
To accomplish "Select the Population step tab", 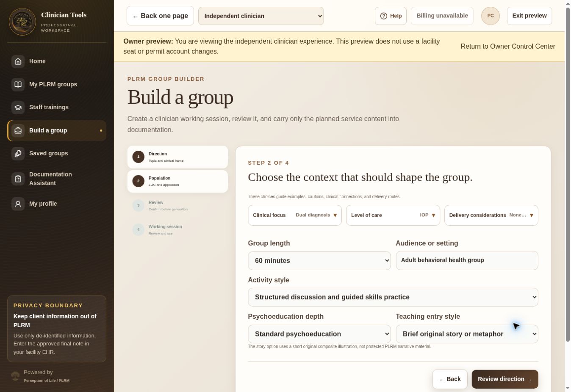I will tap(177, 181).
